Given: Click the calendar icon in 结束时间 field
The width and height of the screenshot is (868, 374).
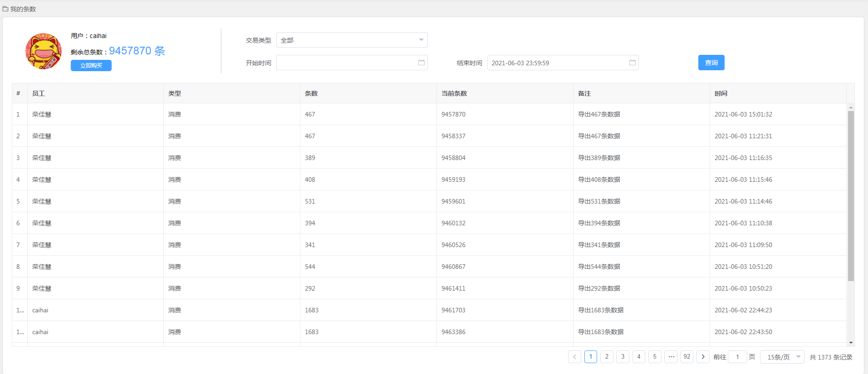Looking at the screenshot, I should click(632, 63).
